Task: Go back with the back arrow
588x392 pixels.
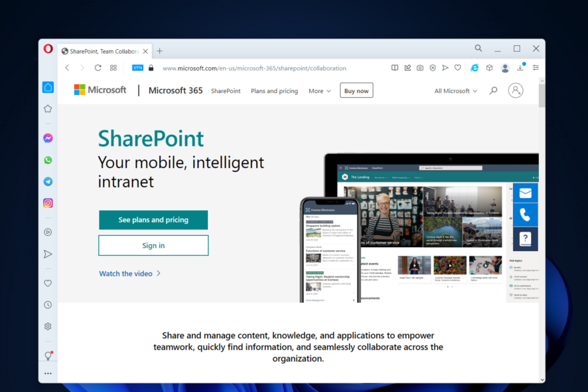Action: click(x=68, y=68)
